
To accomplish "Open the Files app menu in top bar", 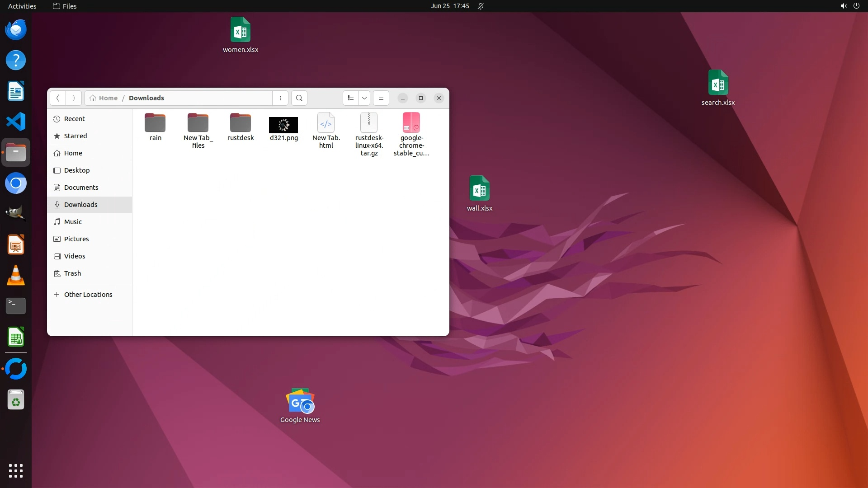I will (x=65, y=6).
